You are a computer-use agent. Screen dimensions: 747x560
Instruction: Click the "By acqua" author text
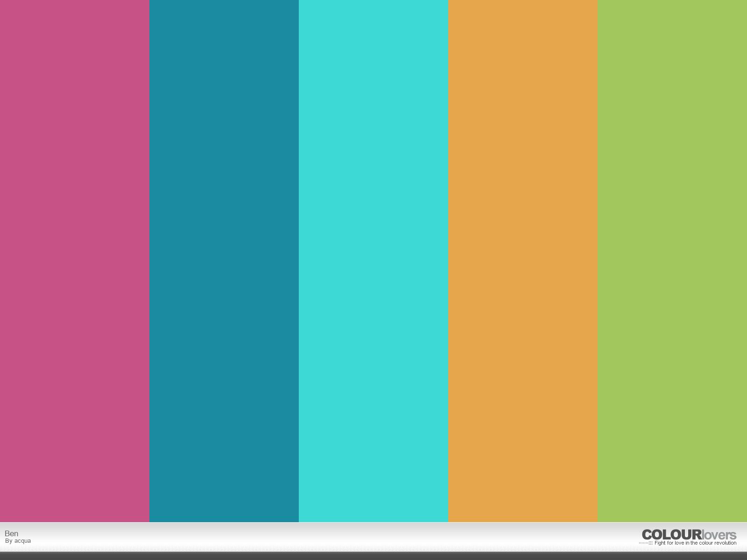[18, 541]
